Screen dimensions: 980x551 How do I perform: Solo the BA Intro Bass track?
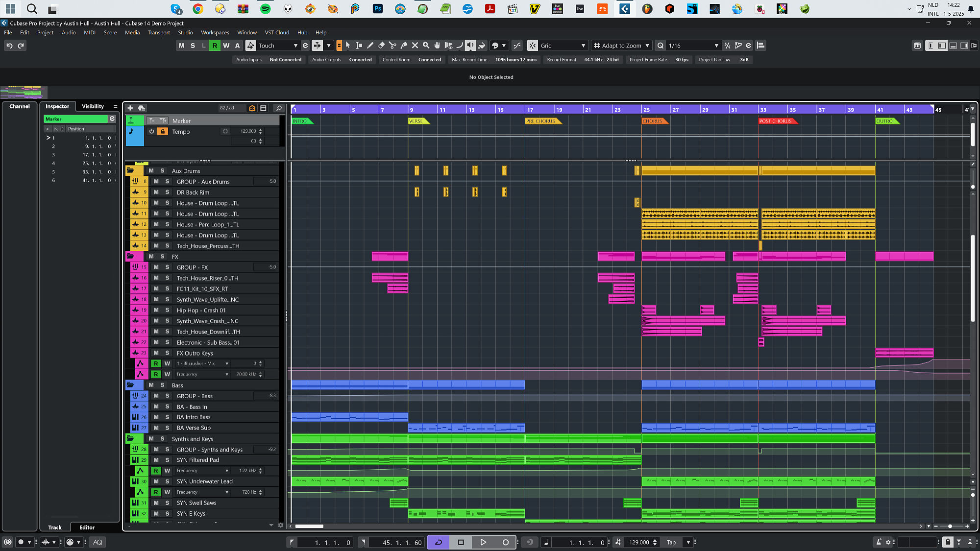tap(167, 417)
